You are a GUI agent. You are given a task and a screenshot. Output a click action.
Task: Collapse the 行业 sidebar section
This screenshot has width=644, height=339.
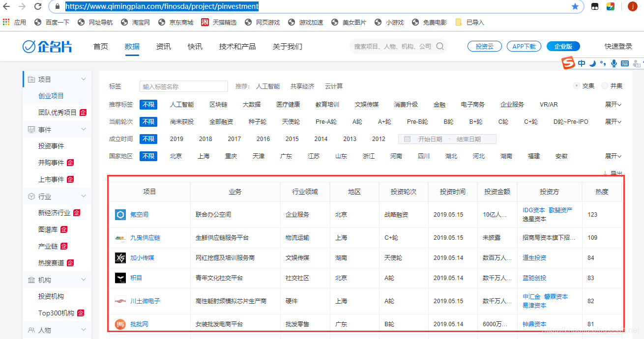pos(84,196)
